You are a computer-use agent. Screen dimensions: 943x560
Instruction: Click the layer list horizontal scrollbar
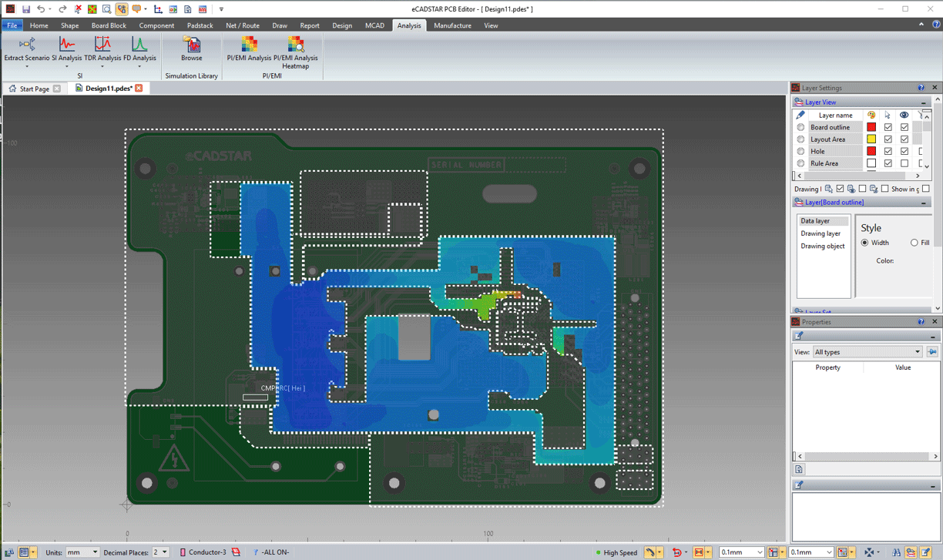pos(857,176)
